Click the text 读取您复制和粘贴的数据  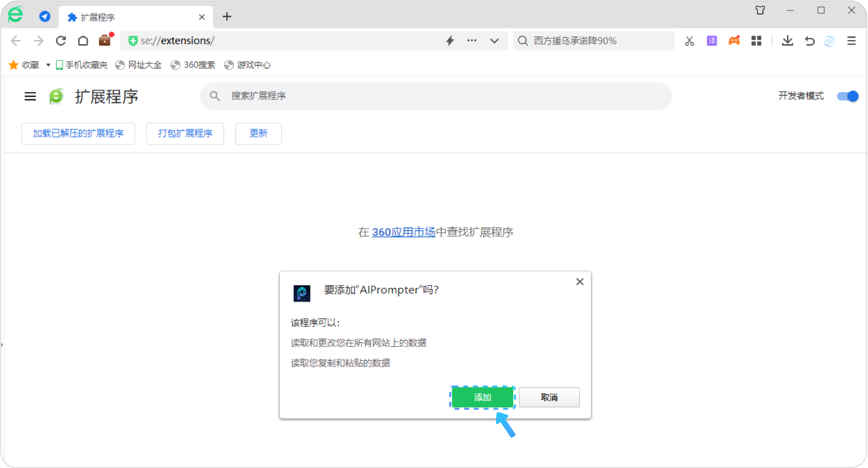point(341,363)
